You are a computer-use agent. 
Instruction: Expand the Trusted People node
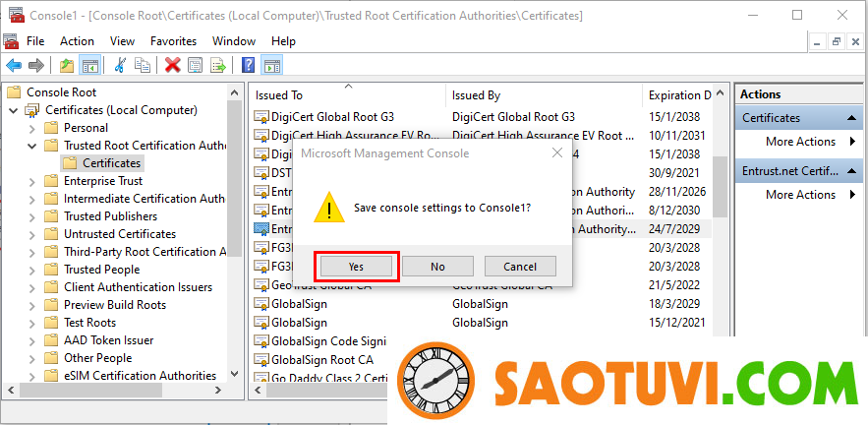(x=32, y=270)
